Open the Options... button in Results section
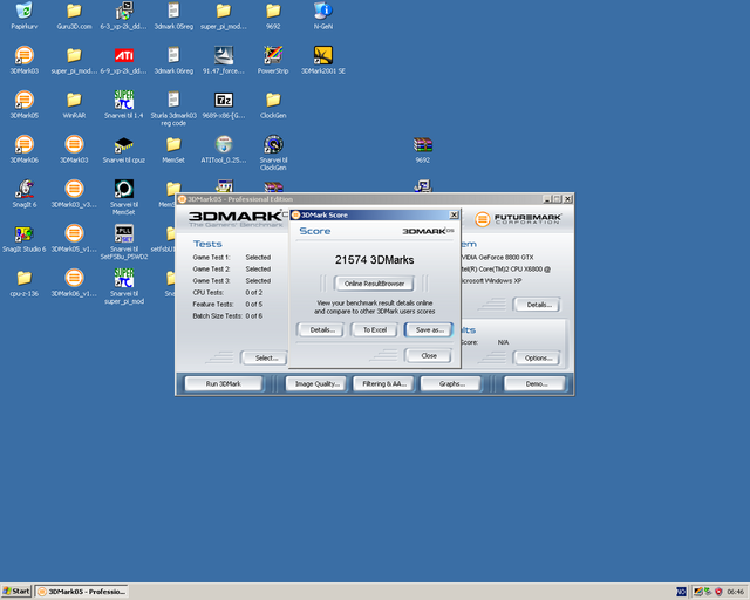The height and width of the screenshot is (600, 750). (537, 358)
